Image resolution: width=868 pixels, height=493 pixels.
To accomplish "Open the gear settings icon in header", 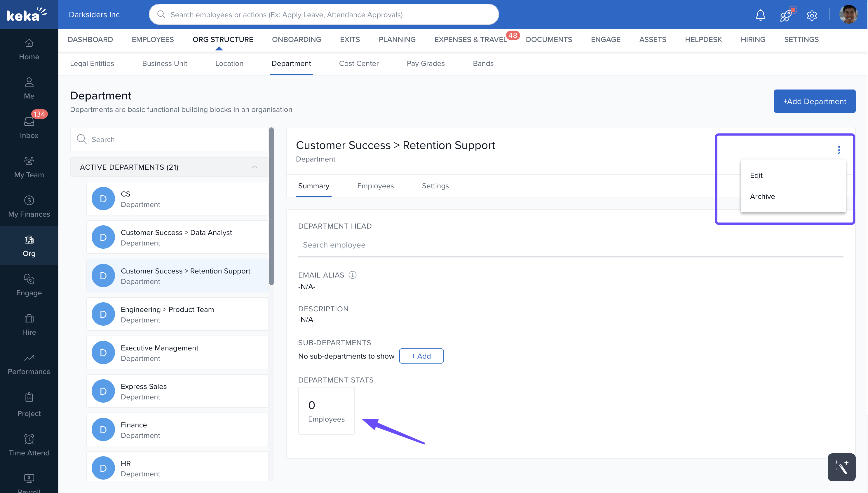I will pos(811,15).
